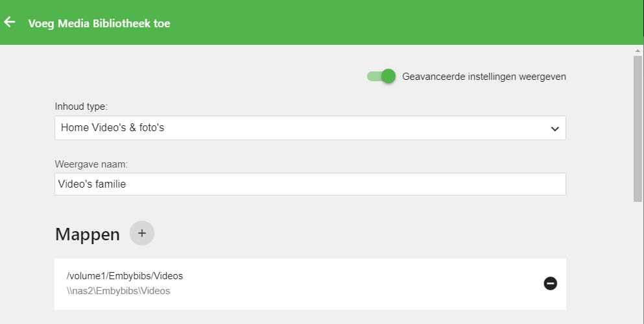
Task: Click the back arrow in the header
Action: (10, 23)
